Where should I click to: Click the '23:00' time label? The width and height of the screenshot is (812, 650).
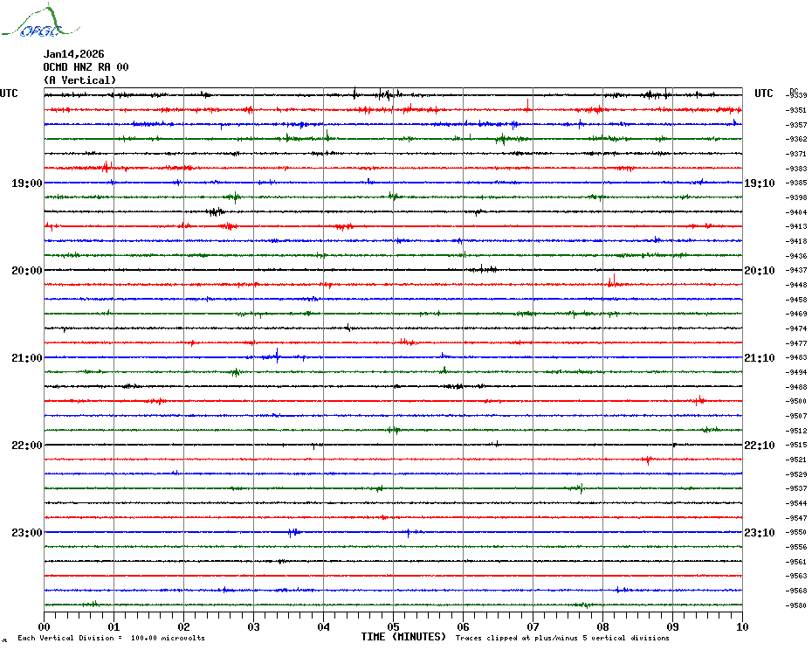27,532
